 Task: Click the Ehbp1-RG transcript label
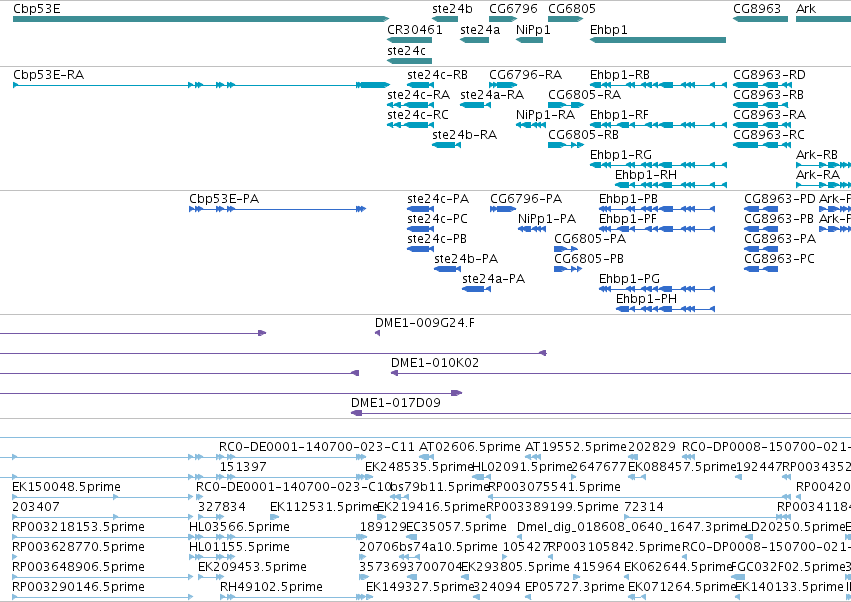[x=621, y=155]
